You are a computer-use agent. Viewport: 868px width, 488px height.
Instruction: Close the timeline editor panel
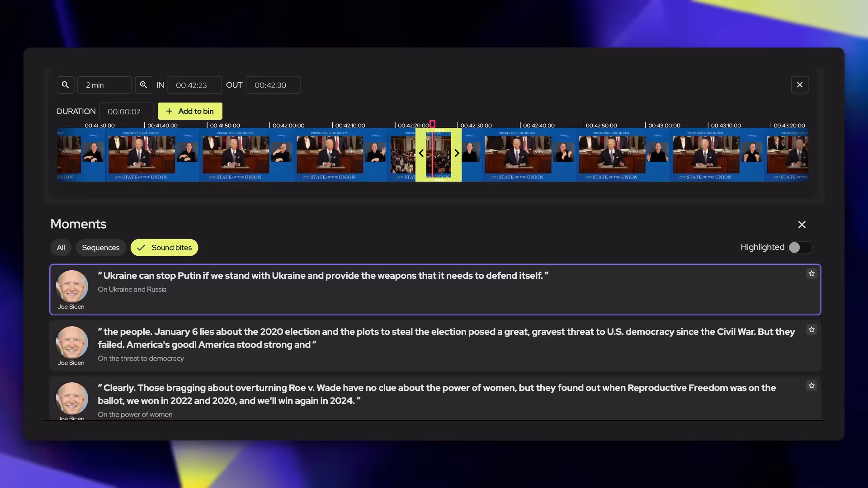point(799,85)
